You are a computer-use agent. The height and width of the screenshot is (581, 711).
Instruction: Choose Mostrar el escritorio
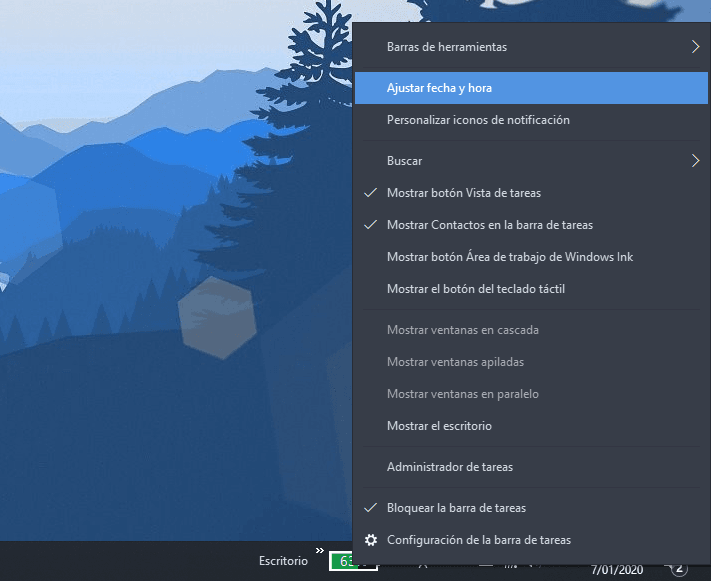(531, 426)
